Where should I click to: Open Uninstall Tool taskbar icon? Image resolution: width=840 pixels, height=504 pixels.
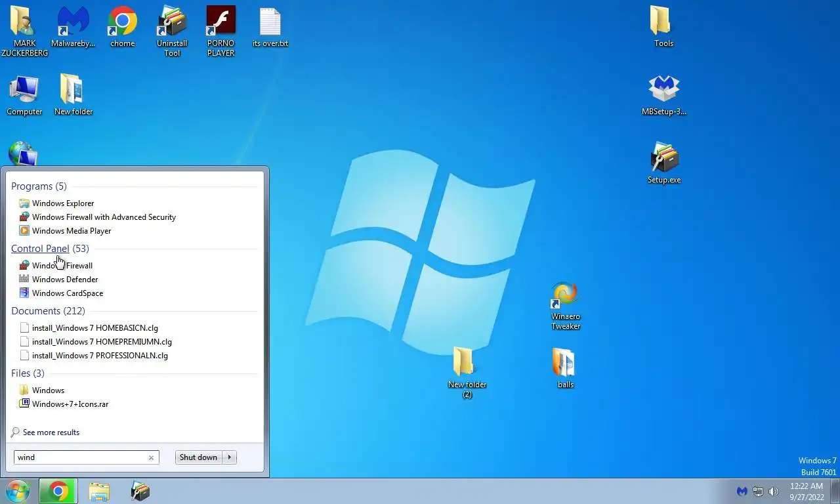[x=140, y=491]
